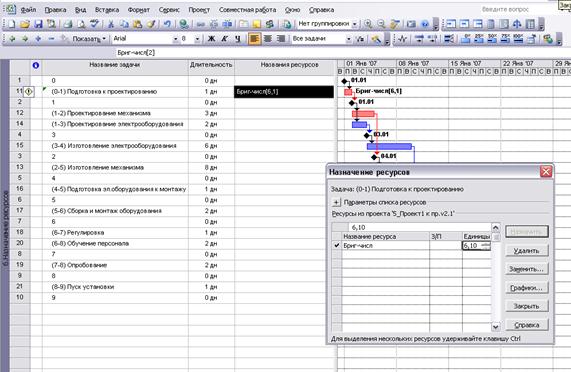Image resolution: width=571 pixels, height=372 pixels.
Task: Close the Назначение ресурсов dialog with X
Action: click(x=546, y=171)
